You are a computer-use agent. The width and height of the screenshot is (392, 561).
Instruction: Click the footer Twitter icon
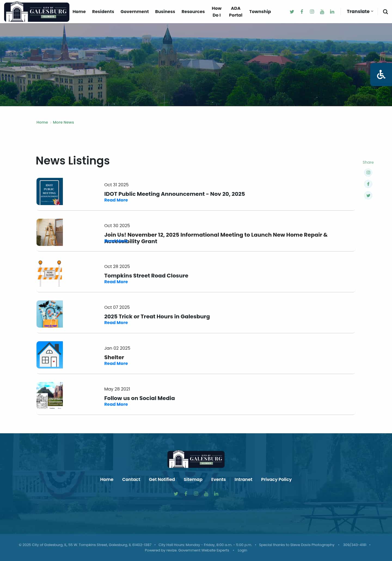click(x=176, y=494)
